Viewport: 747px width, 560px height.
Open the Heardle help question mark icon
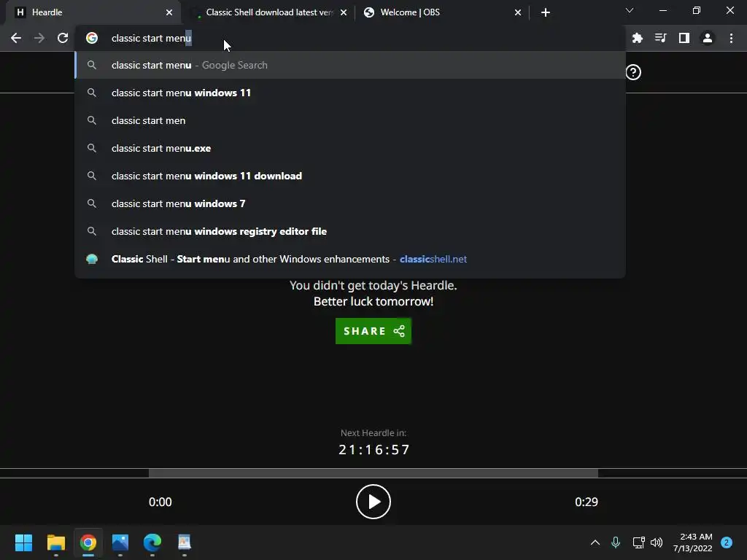coord(633,72)
